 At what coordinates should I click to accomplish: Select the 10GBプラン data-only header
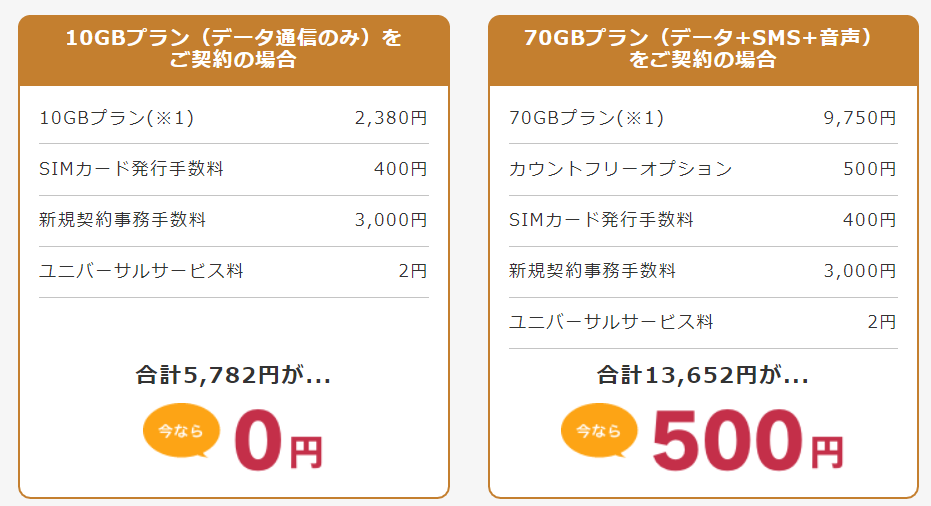click(x=233, y=49)
